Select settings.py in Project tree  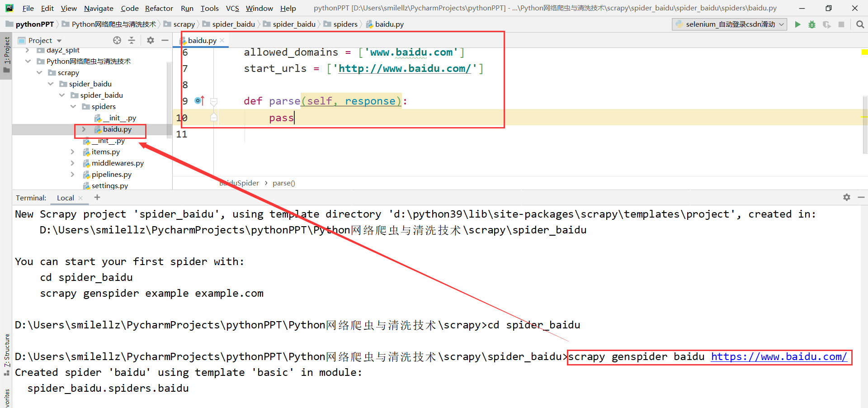pyautogui.click(x=109, y=185)
